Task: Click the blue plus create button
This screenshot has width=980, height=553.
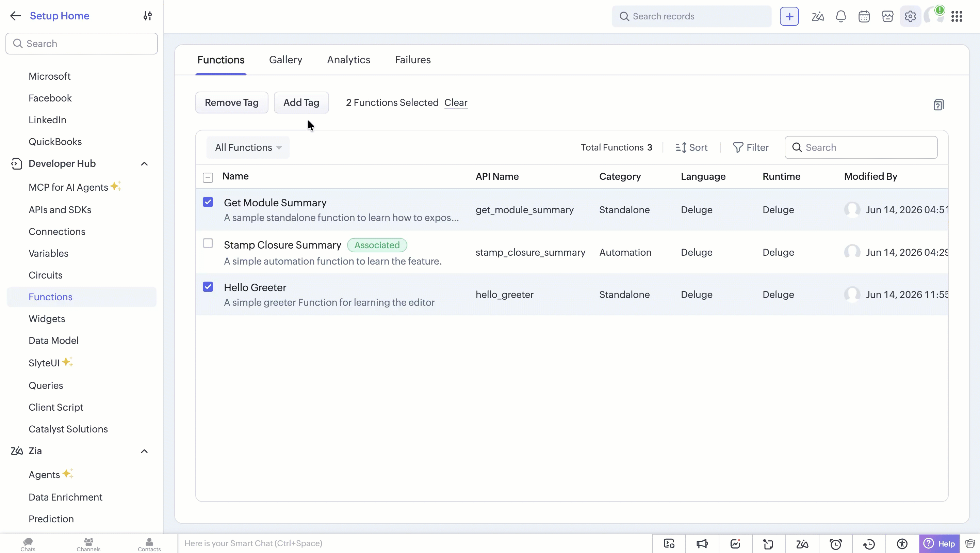Action: pyautogui.click(x=789, y=16)
